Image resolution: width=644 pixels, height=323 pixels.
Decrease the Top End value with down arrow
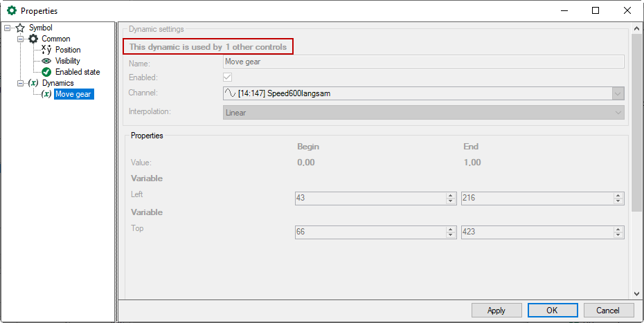(x=618, y=235)
